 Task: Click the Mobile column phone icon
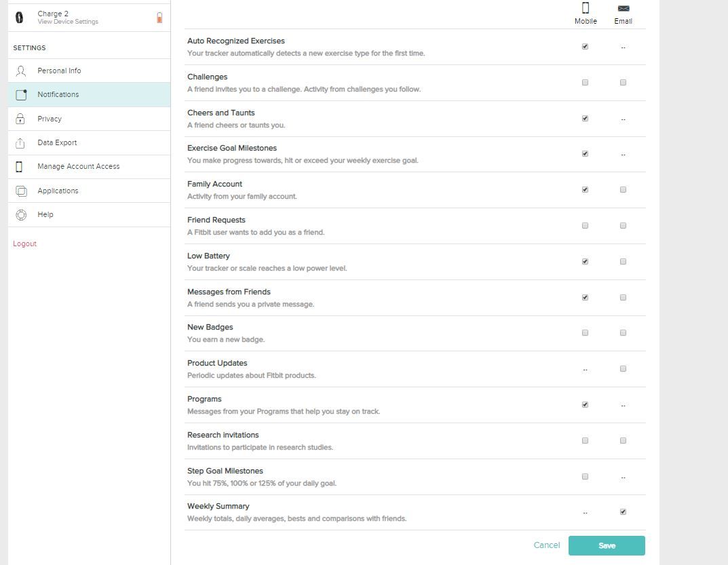pos(586,8)
